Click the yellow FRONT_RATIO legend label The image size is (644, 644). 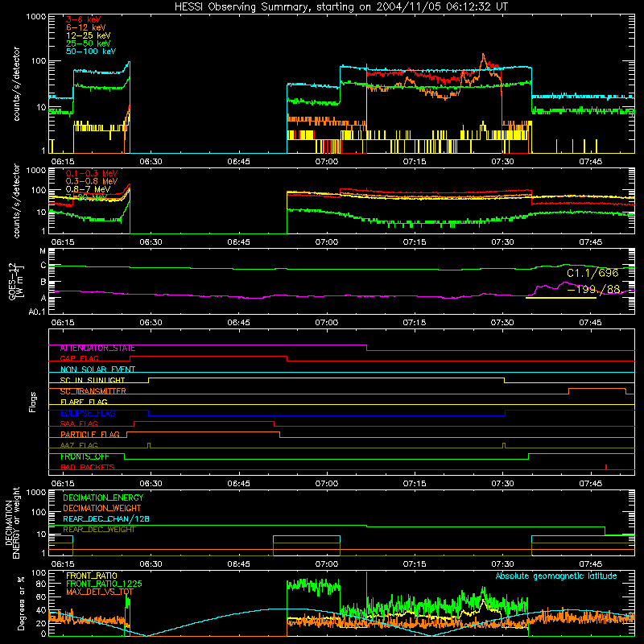click(92, 576)
